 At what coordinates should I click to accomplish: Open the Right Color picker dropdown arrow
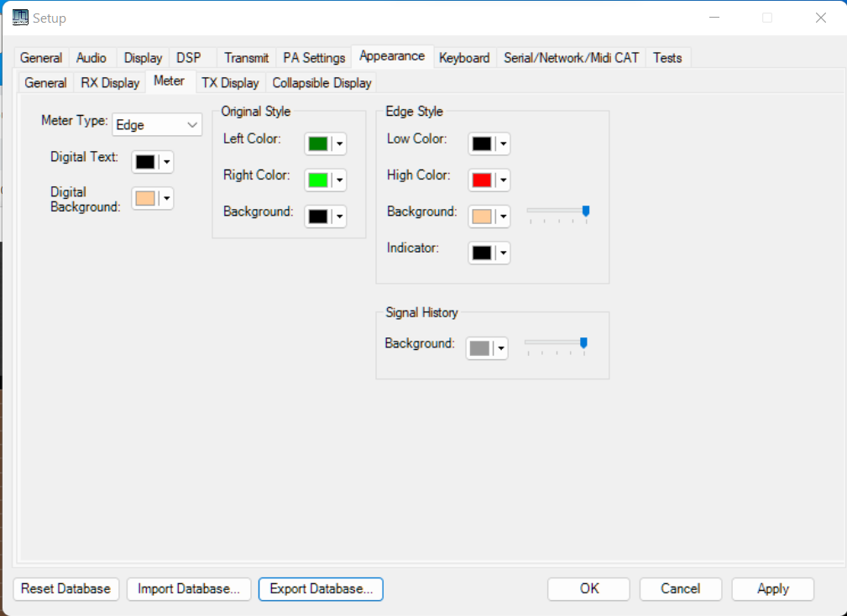coord(339,180)
